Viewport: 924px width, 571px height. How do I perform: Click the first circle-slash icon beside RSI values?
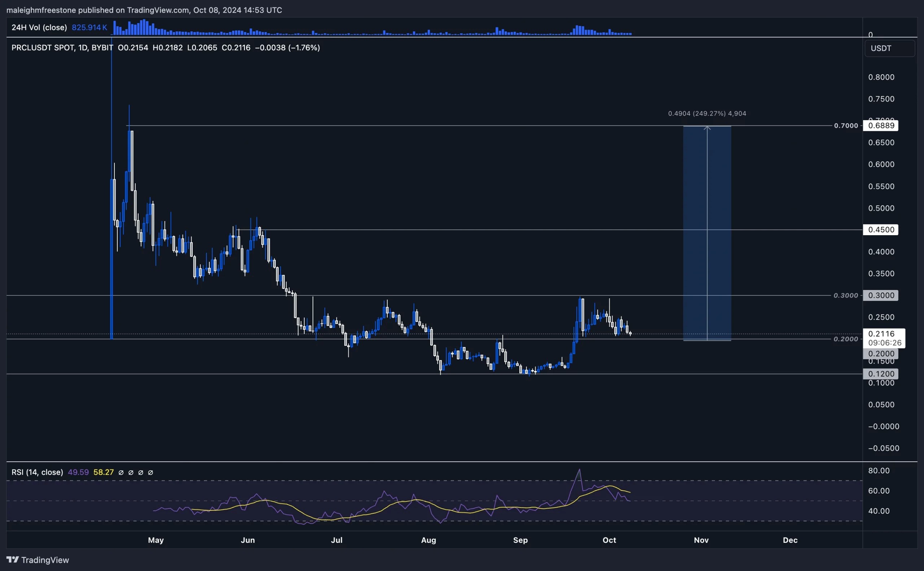click(x=121, y=473)
